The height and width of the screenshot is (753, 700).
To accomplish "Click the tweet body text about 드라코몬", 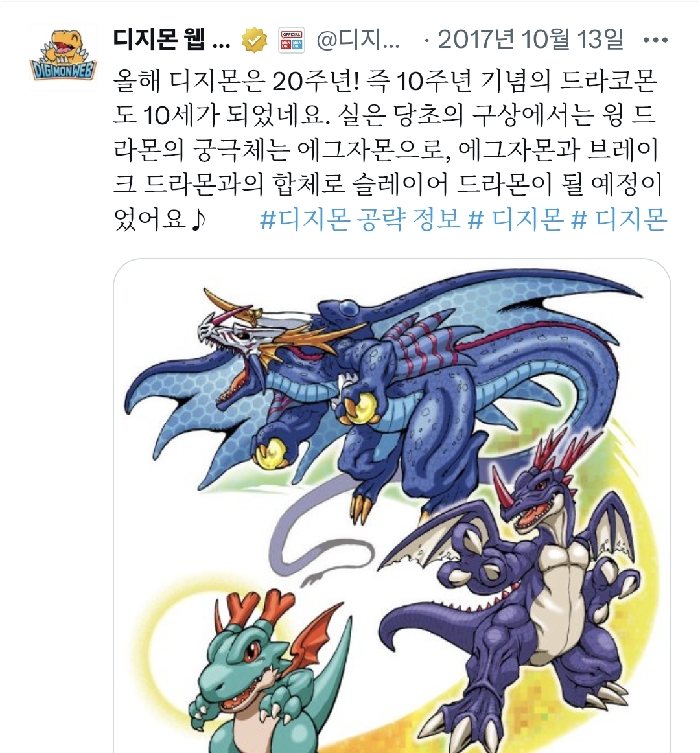I will pos(387,150).
